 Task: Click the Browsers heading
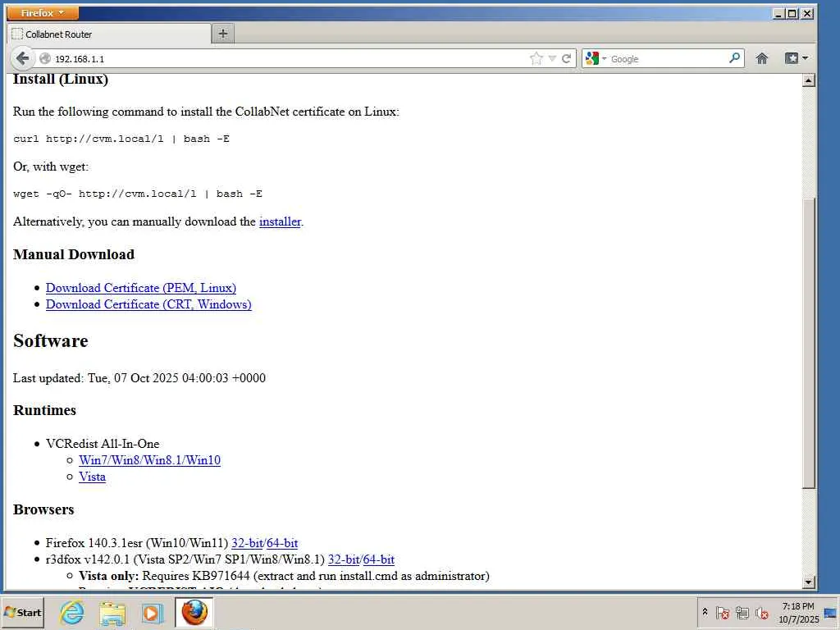pos(43,509)
